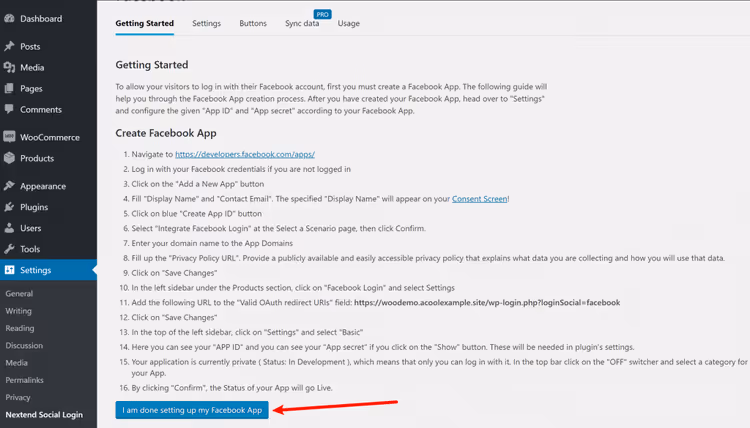The image size is (750, 428).
Task: Click the 'Create Facebook App' heading
Action: coord(166,133)
